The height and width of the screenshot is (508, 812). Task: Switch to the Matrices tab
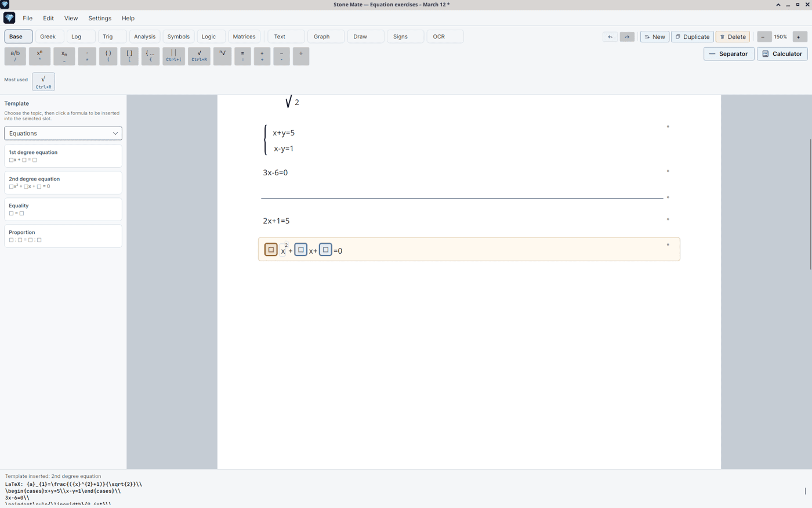tap(244, 37)
